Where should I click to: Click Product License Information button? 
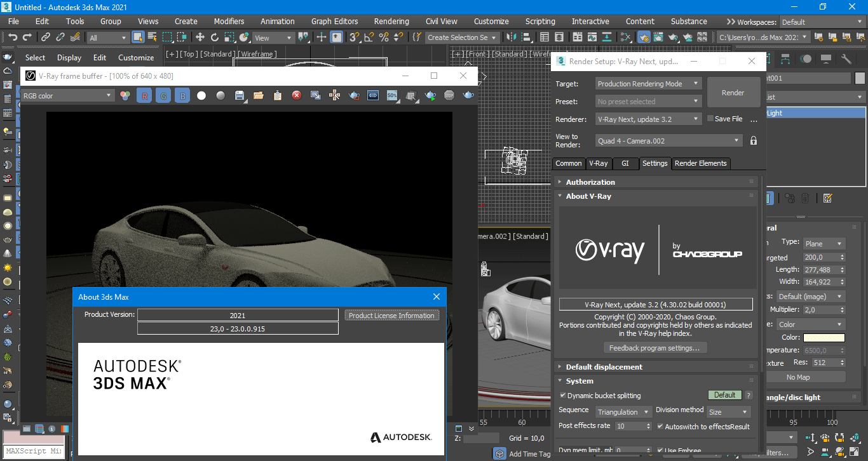coord(391,316)
